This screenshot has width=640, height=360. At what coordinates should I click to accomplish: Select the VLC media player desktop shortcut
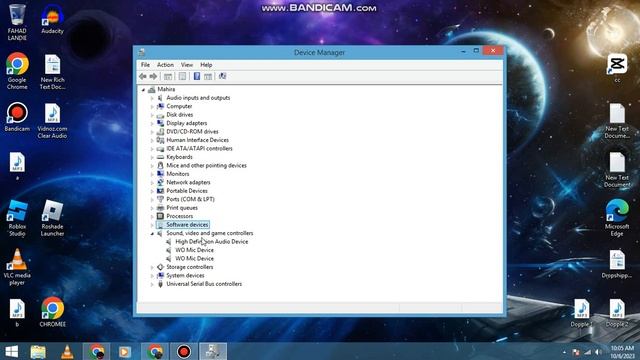point(17,267)
